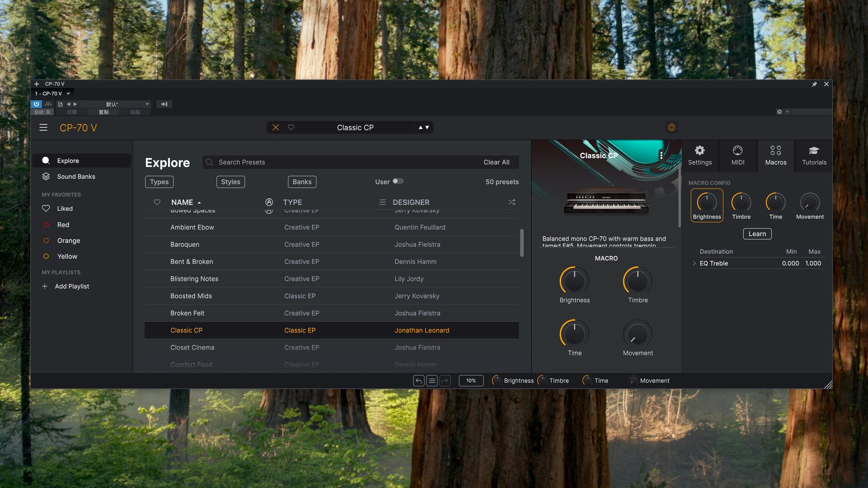868x488 pixels.
Task: Click the Timbre knob in MACRO section
Action: pos(638,281)
